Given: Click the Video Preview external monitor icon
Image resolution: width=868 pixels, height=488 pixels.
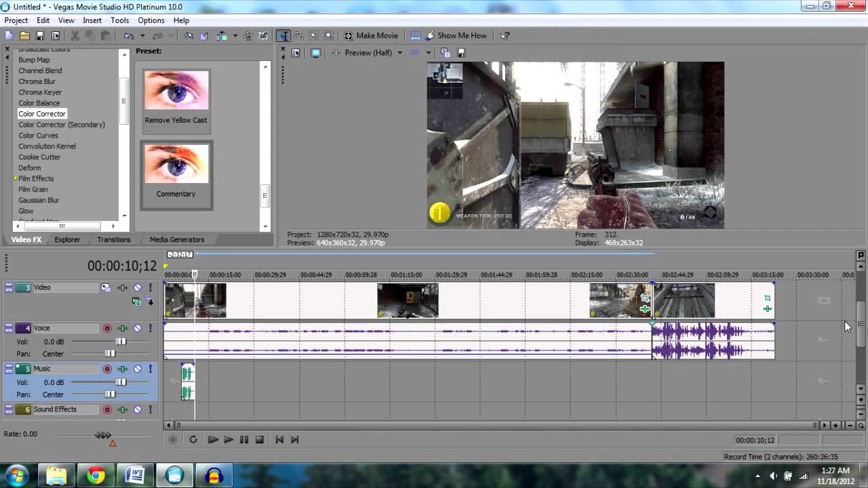Looking at the screenshot, I should click(x=316, y=53).
